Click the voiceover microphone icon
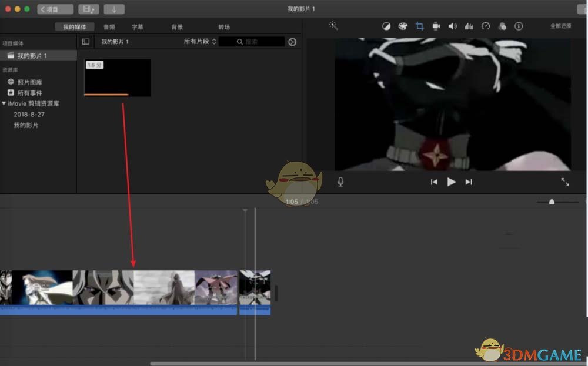 point(340,182)
